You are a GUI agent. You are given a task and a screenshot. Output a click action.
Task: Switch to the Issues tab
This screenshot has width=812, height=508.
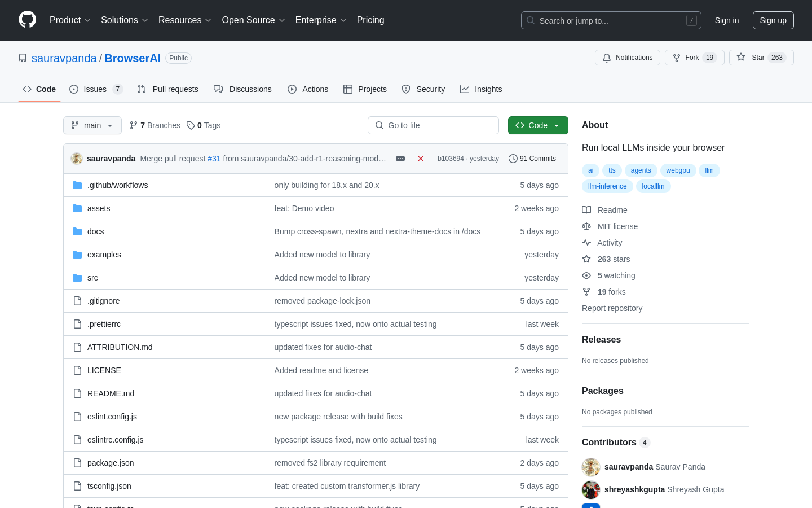click(96, 89)
